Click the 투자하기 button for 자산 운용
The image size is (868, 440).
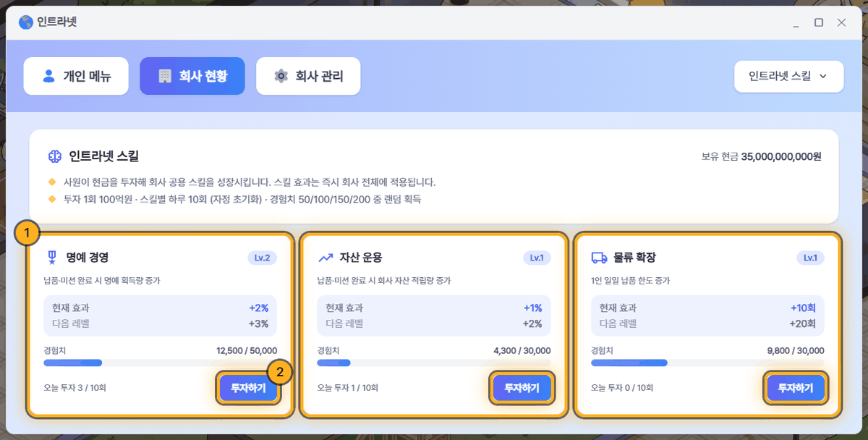point(522,388)
